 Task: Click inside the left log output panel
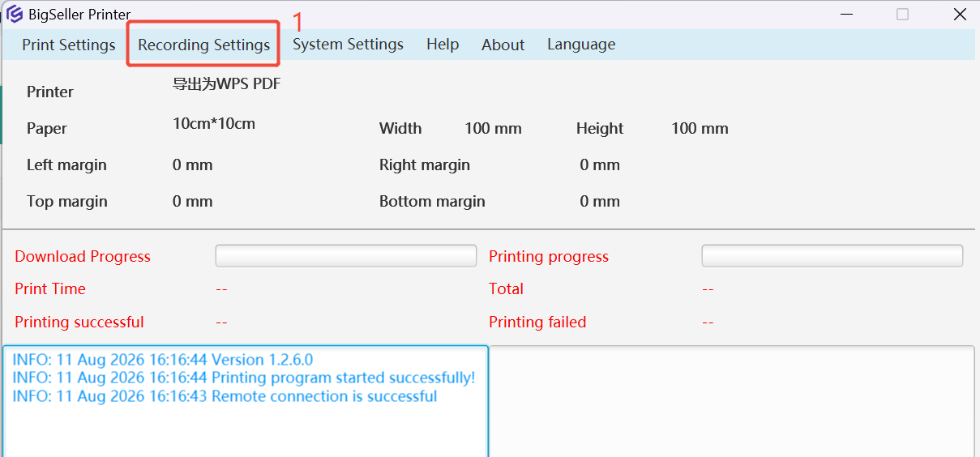pos(246,401)
